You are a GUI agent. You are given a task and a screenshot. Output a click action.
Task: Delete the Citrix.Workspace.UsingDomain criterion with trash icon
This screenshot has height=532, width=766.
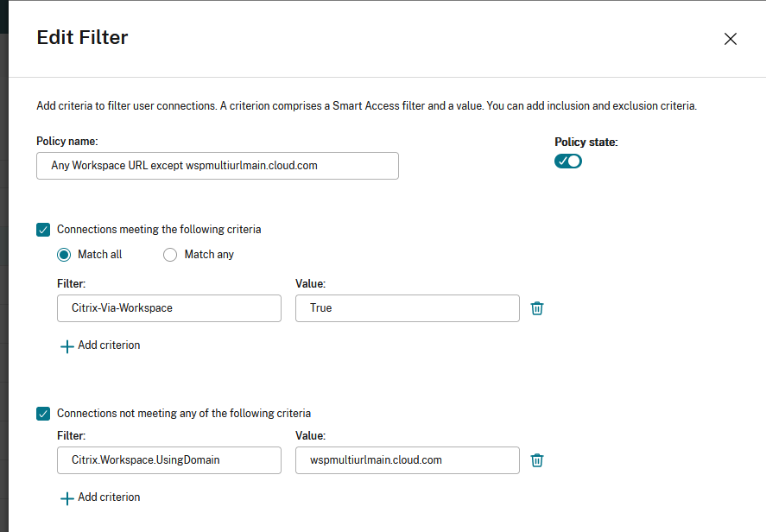[537, 460]
